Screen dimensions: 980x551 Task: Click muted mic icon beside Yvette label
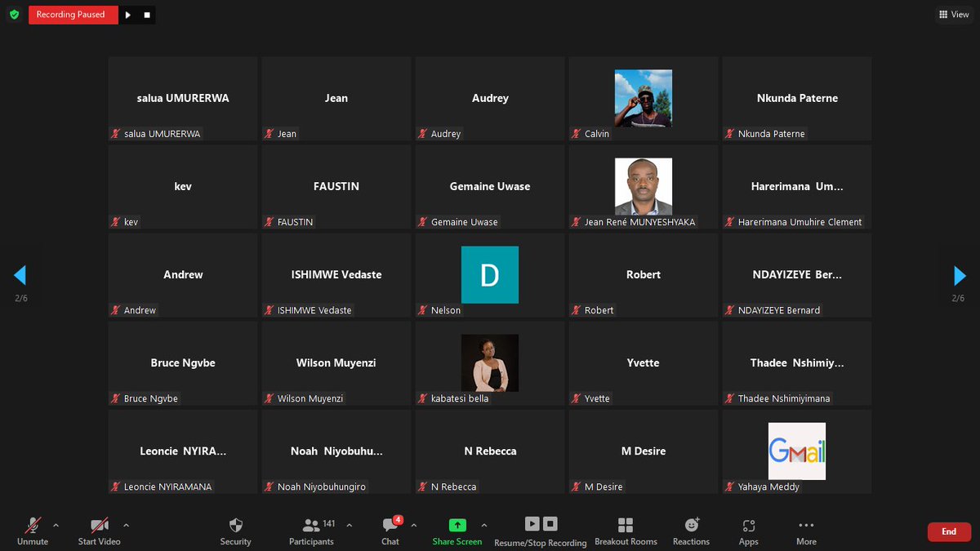click(x=577, y=398)
